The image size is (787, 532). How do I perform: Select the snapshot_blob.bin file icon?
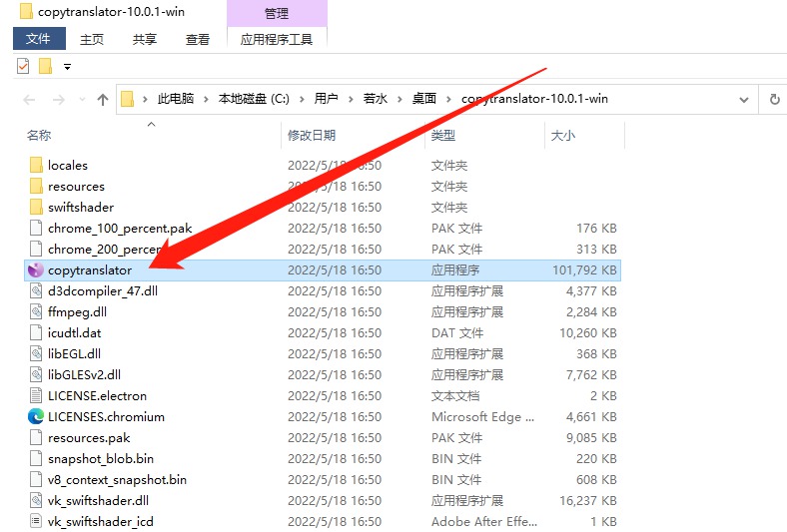(36, 459)
